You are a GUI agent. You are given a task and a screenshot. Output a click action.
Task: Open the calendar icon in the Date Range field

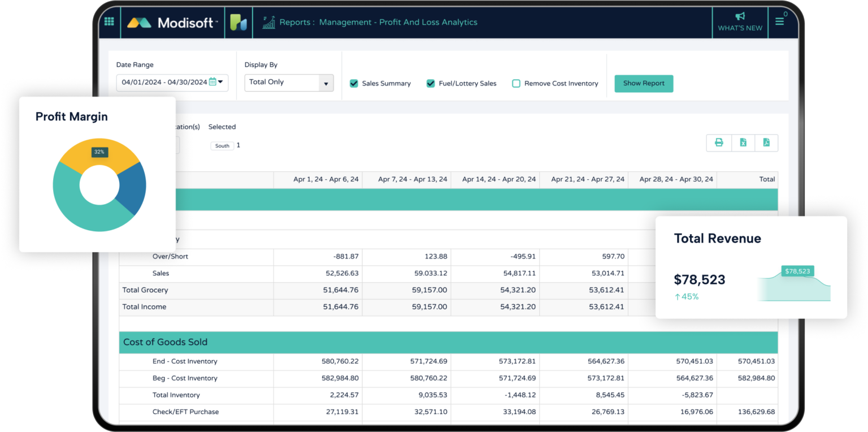[x=214, y=81]
